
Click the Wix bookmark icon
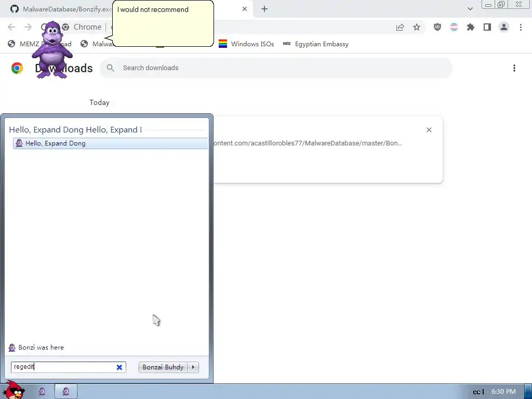click(x=287, y=44)
